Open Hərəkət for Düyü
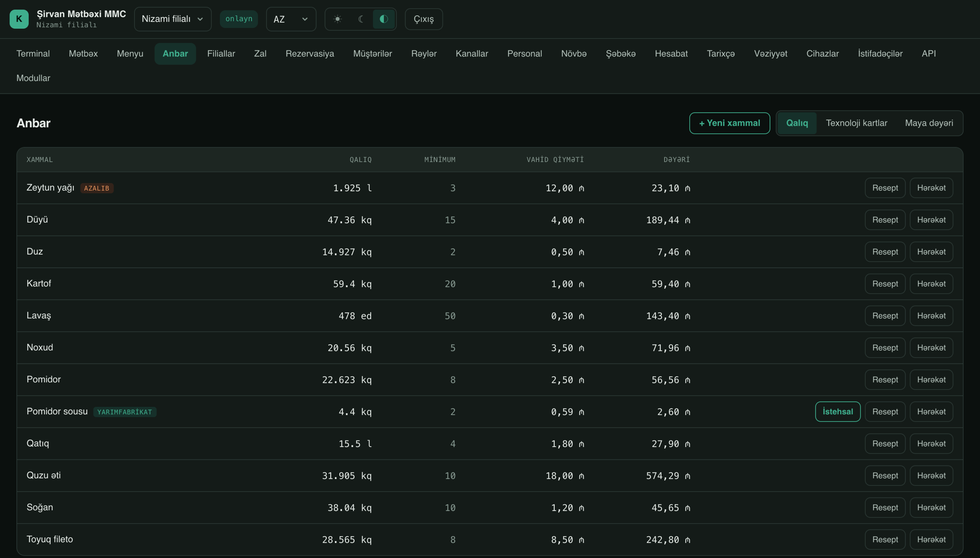Viewport: 980px width, 558px height. (932, 220)
